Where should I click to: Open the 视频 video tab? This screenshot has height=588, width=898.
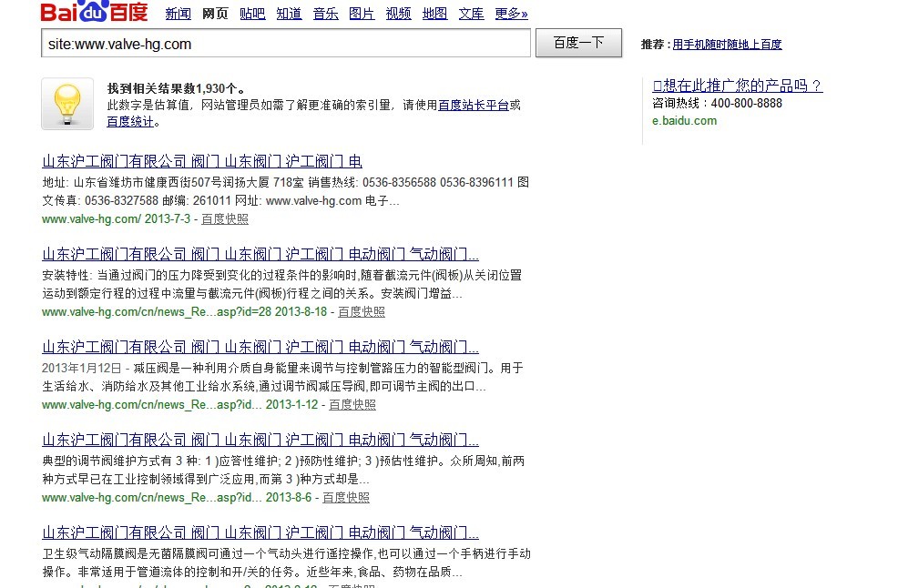coord(398,13)
